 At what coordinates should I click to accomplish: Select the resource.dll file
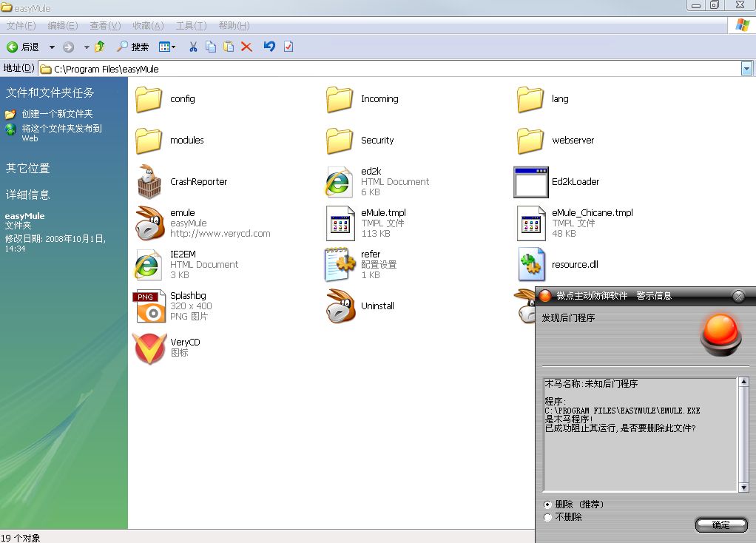coord(558,265)
